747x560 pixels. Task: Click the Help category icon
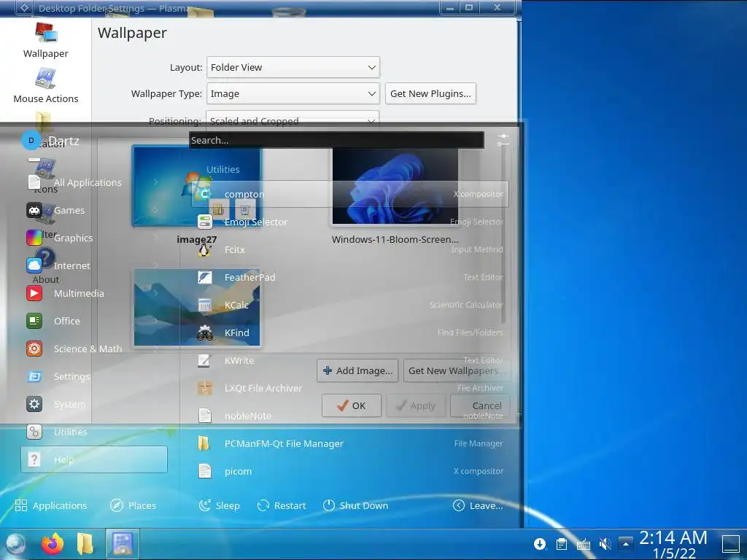click(x=34, y=459)
